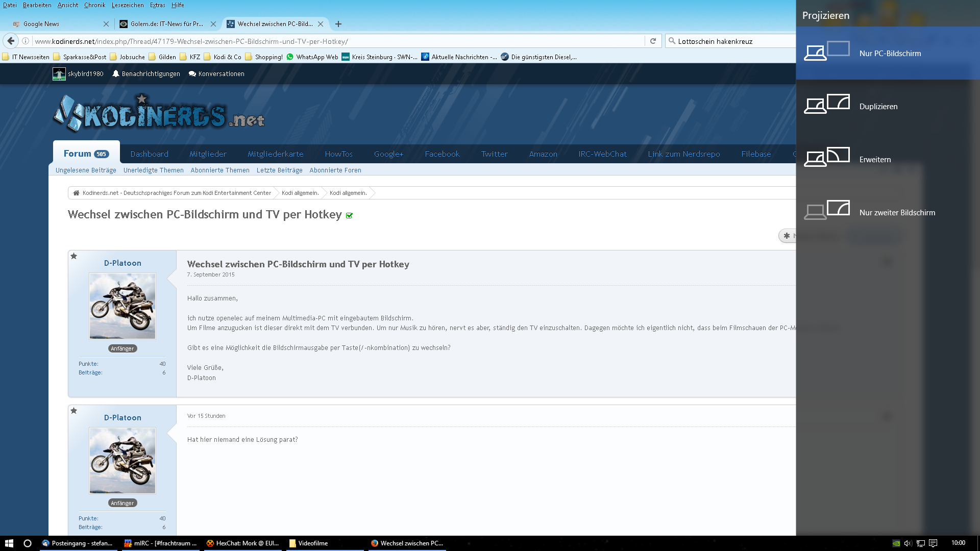Screen dimensions: 980x551
Task: Show Unerledigte Themen
Action: 153,170
